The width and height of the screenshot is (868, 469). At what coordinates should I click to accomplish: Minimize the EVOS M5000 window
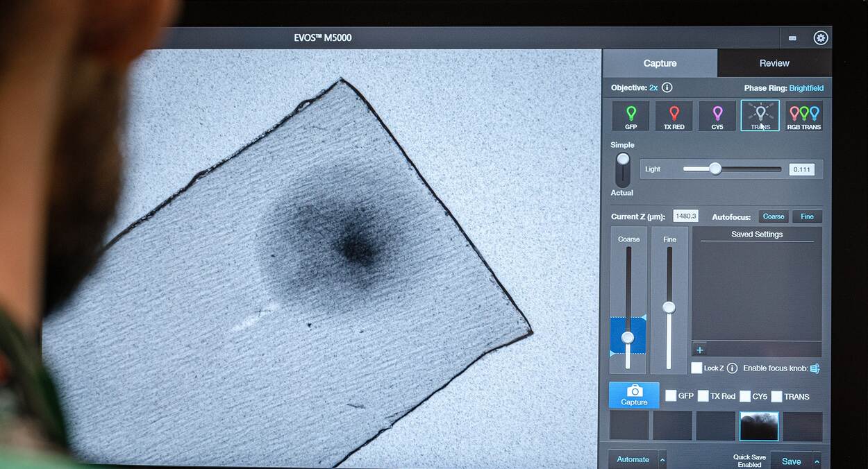pyautogui.click(x=792, y=38)
